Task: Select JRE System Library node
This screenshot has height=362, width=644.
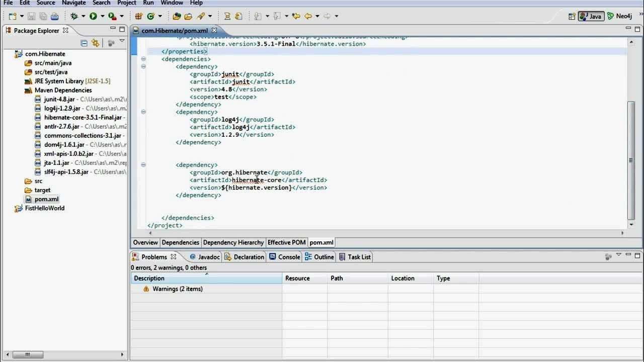Action: click(x=67, y=81)
